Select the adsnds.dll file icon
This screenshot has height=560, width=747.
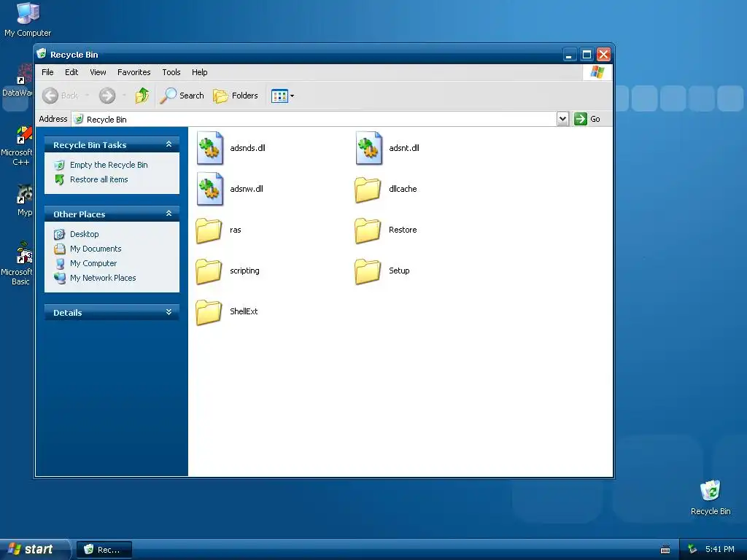(210, 148)
